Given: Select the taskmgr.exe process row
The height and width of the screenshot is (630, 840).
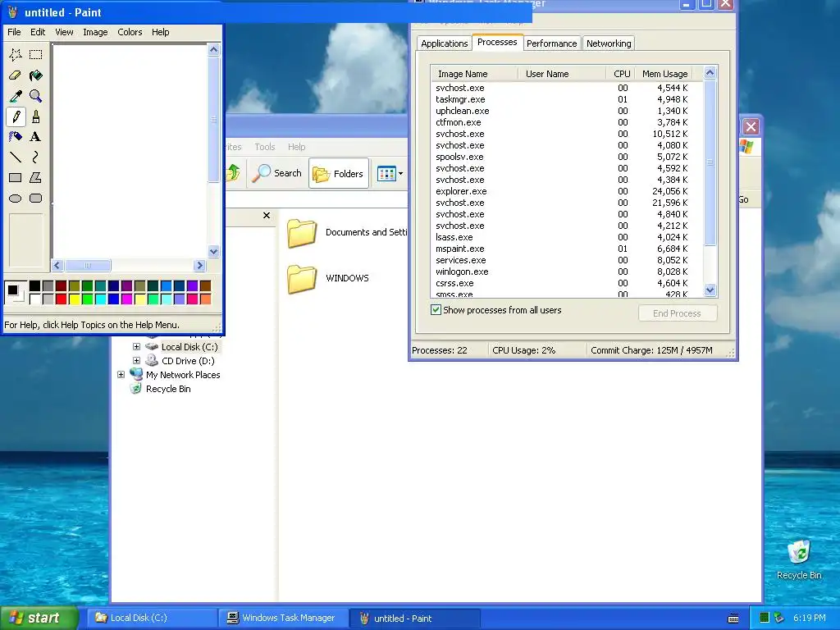Looking at the screenshot, I should point(567,99).
